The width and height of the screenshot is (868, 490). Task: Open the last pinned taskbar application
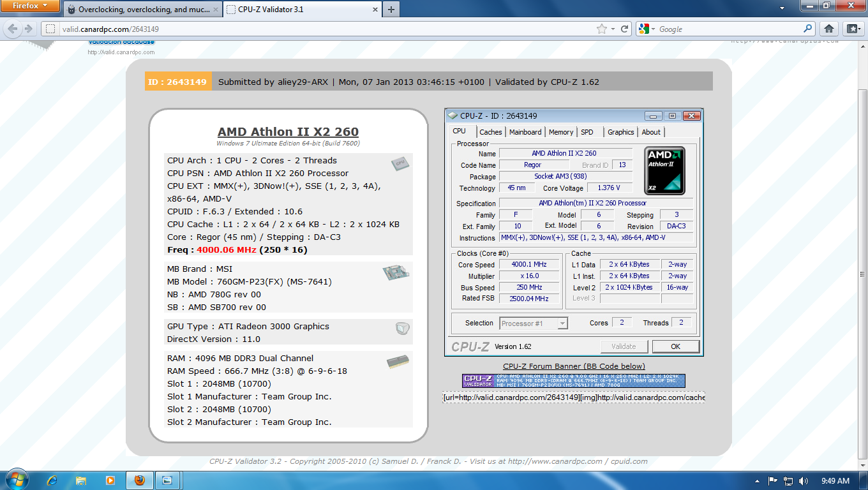(x=168, y=480)
